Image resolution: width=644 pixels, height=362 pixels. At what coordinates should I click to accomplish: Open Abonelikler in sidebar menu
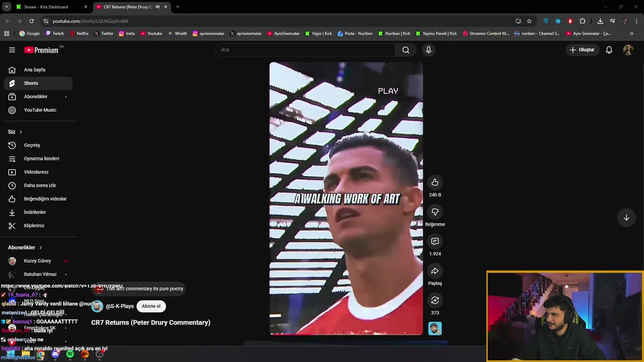pos(38,97)
